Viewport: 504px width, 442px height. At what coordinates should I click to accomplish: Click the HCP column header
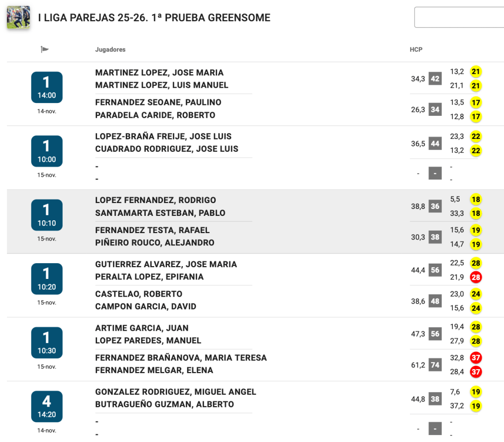pos(416,50)
